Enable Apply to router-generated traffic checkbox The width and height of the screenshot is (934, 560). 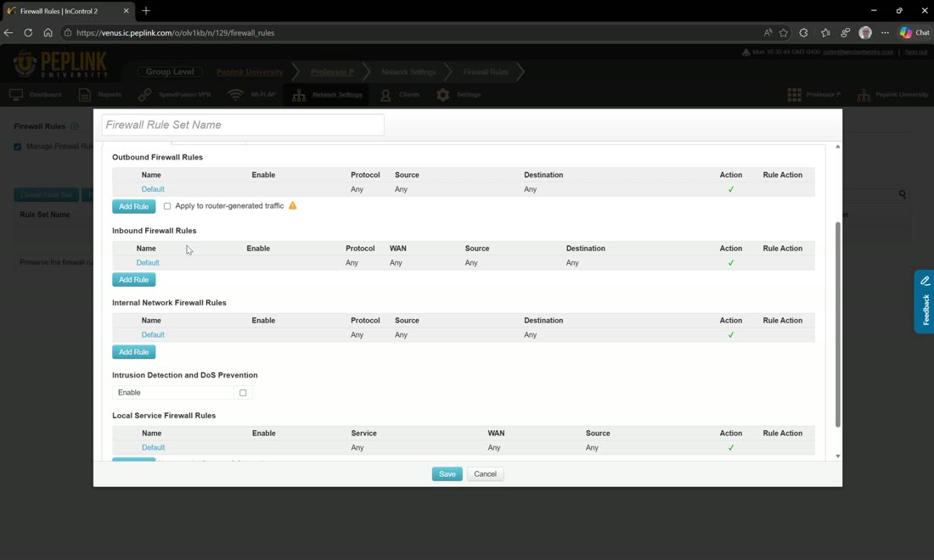pyautogui.click(x=167, y=206)
